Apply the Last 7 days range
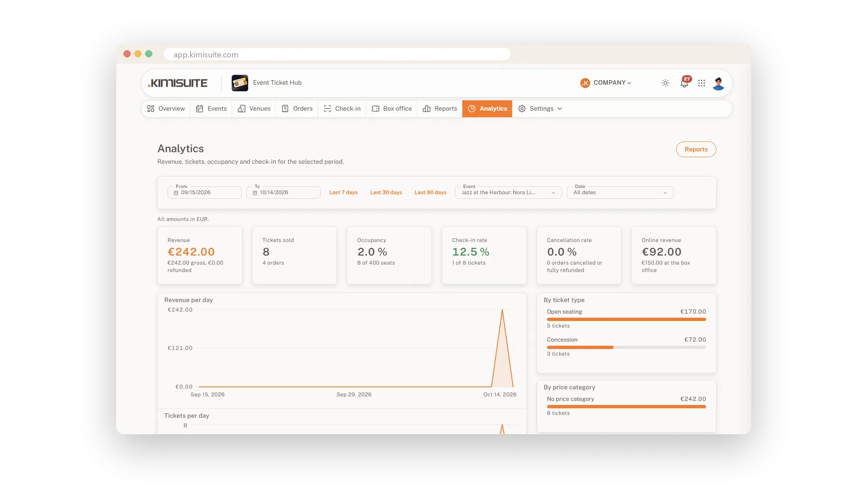Image resolution: width=868 pixels, height=488 pixels. (344, 192)
